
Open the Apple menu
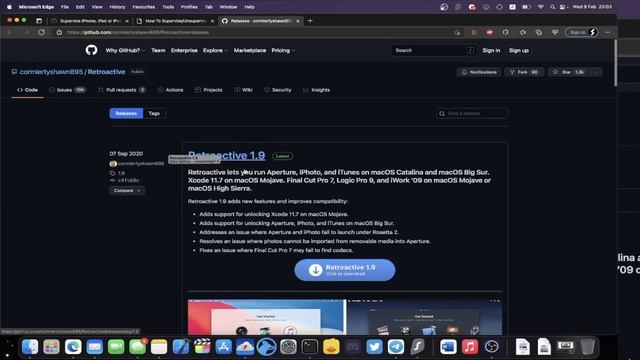coord(9,7)
